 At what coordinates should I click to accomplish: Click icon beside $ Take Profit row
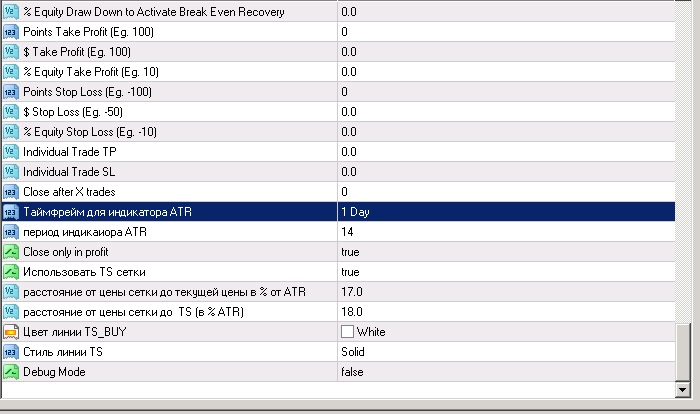pos(11,52)
